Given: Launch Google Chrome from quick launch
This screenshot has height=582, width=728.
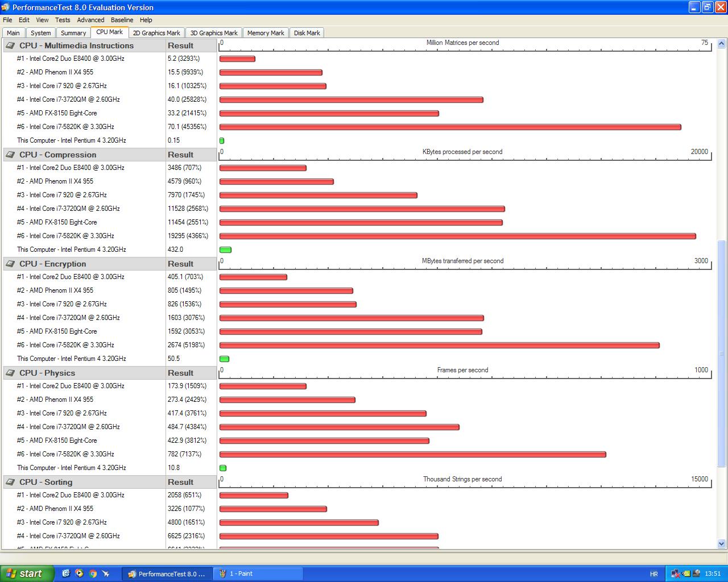Looking at the screenshot, I should click(93, 573).
